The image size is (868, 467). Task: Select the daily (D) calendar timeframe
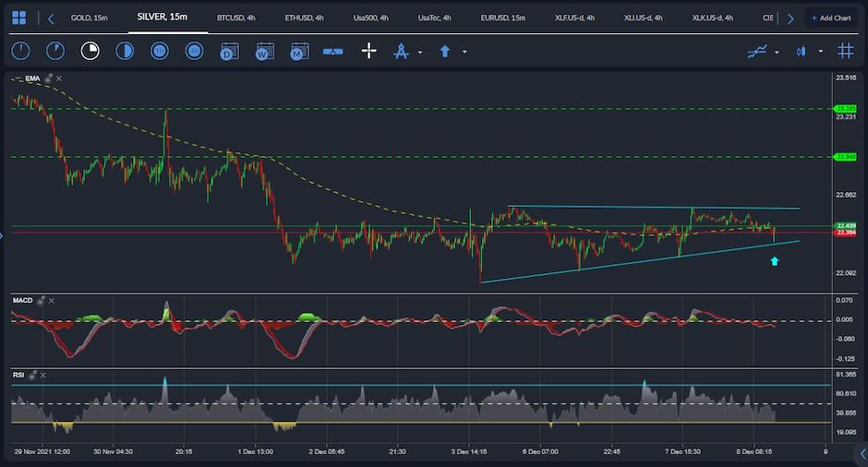230,51
